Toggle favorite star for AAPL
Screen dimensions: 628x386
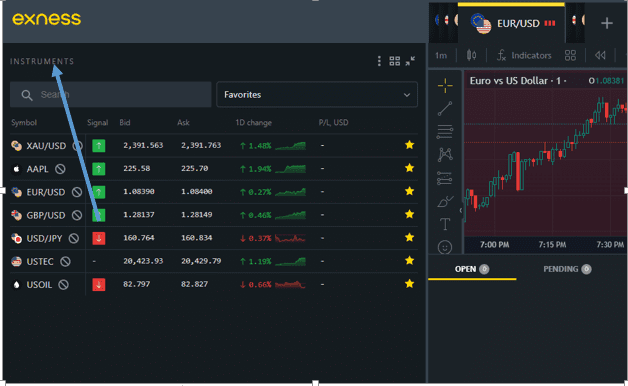(409, 168)
